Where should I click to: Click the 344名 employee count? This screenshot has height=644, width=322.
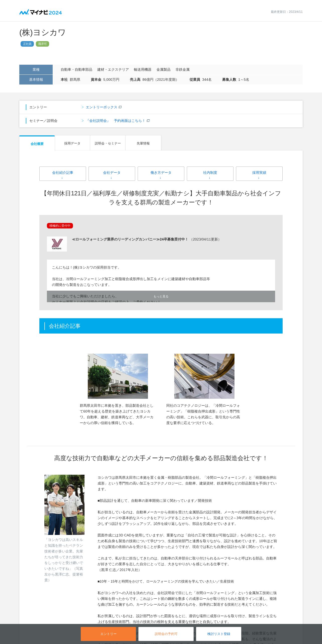coord(207,79)
